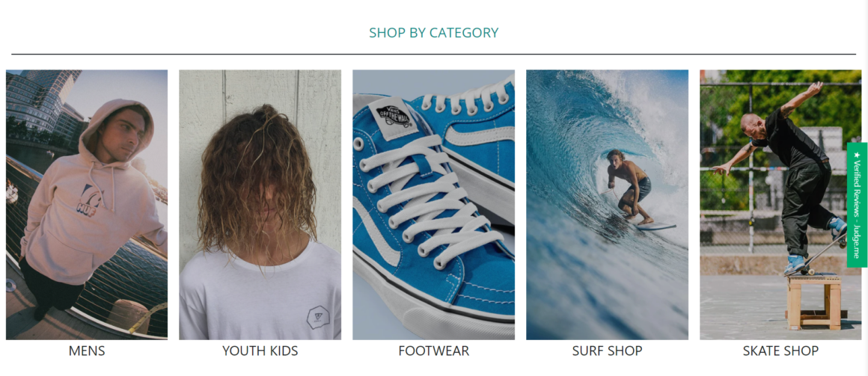Go to the YOUTH KIDS text link
Viewport: 868px width, 376px height.
(x=260, y=351)
